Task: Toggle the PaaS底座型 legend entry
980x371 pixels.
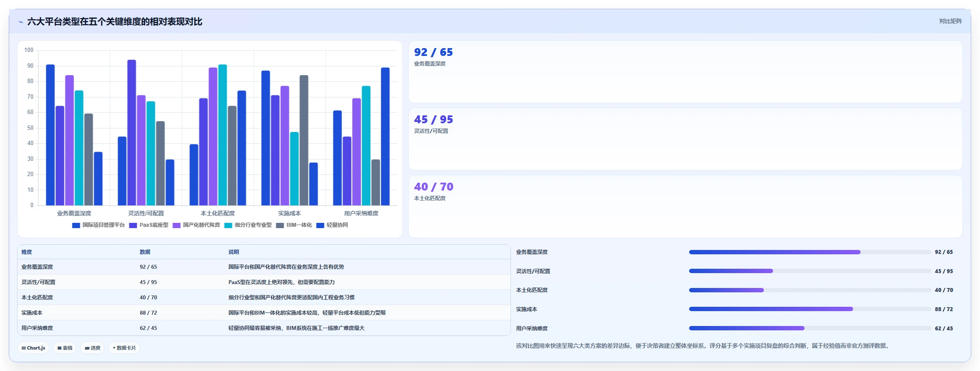Action: [x=149, y=225]
